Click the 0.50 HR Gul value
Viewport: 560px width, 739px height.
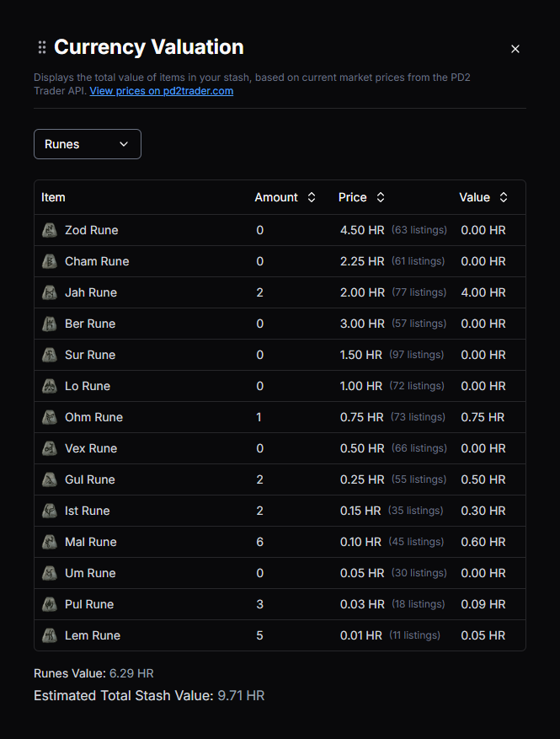[483, 479]
